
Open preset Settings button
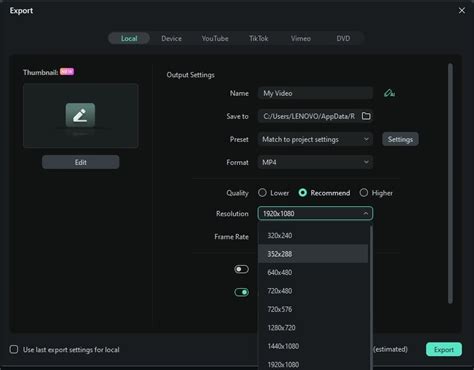400,139
